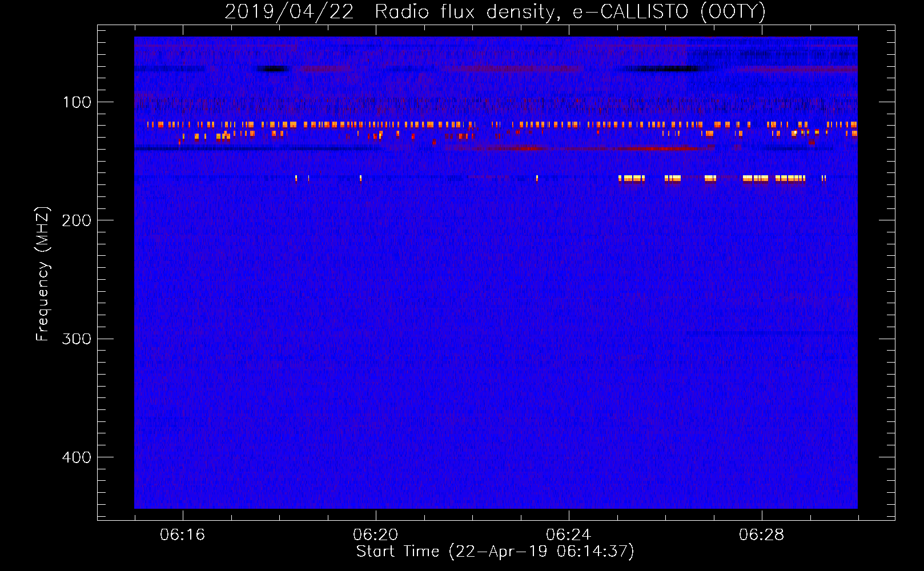The width and height of the screenshot is (924, 571).
Task: Click the 'Start Time (22-Apr-19 06:14:37)' label
Action: click(495, 552)
